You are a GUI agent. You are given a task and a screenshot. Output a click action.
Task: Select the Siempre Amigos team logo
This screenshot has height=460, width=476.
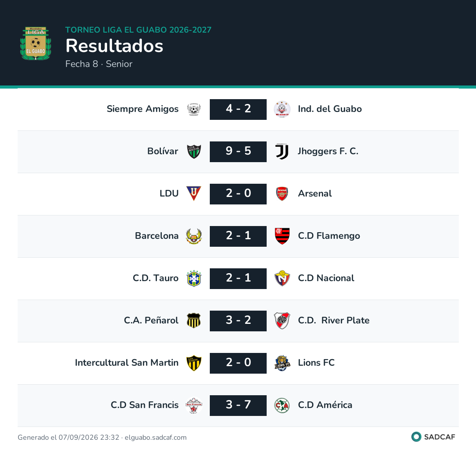[x=193, y=109]
